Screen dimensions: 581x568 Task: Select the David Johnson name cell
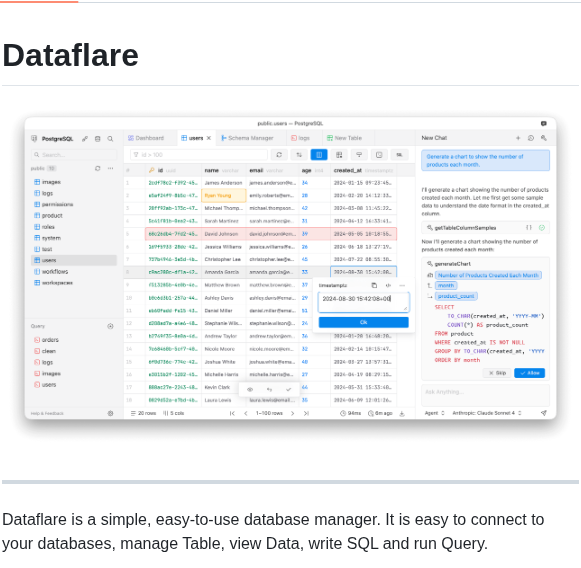click(224, 234)
